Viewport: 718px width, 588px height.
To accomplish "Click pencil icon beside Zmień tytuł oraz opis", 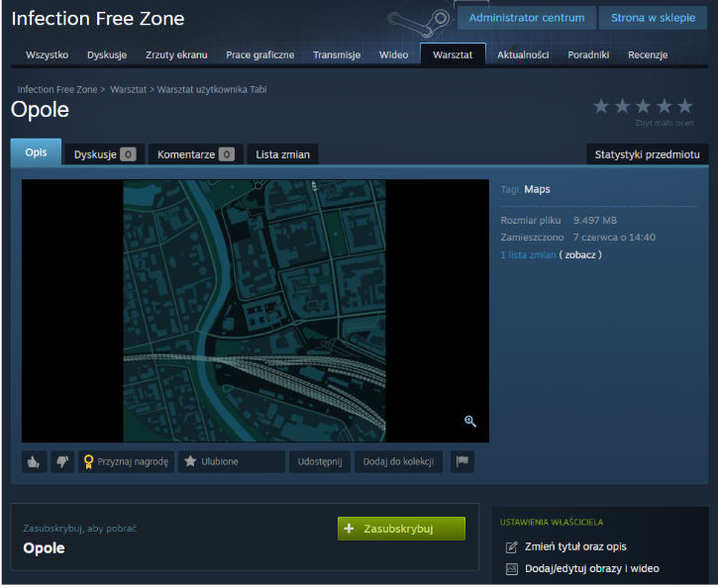I will click(x=511, y=546).
